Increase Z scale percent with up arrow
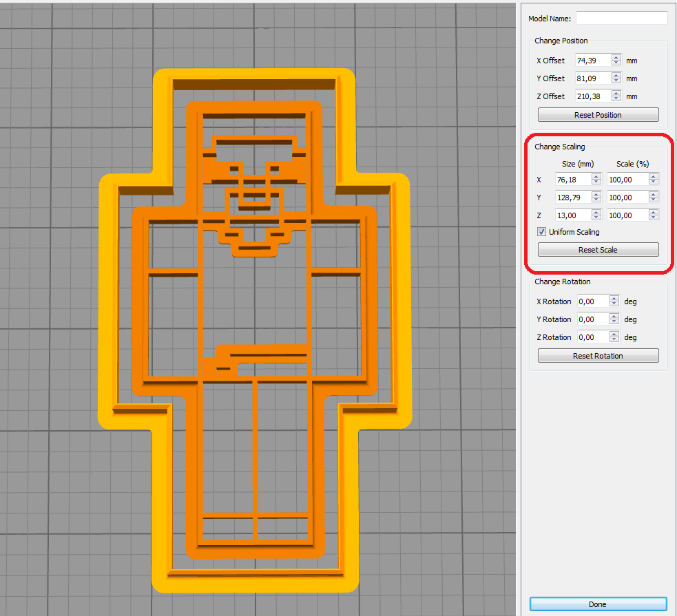This screenshot has height=616, width=677. click(x=654, y=212)
